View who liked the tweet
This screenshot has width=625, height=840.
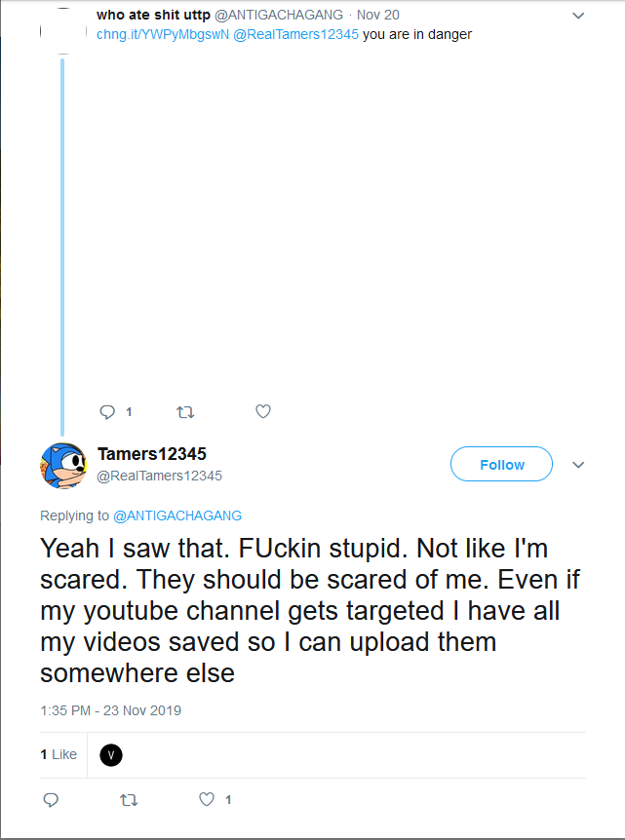[59, 754]
